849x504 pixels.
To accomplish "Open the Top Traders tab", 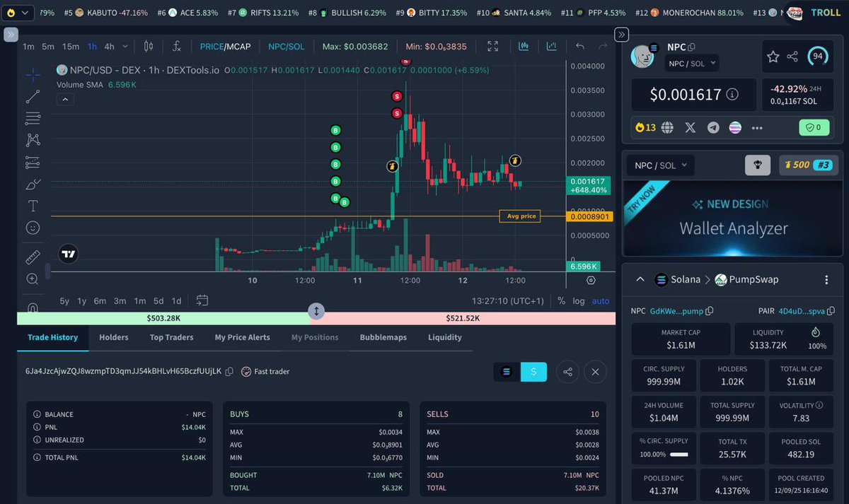I will (171, 337).
